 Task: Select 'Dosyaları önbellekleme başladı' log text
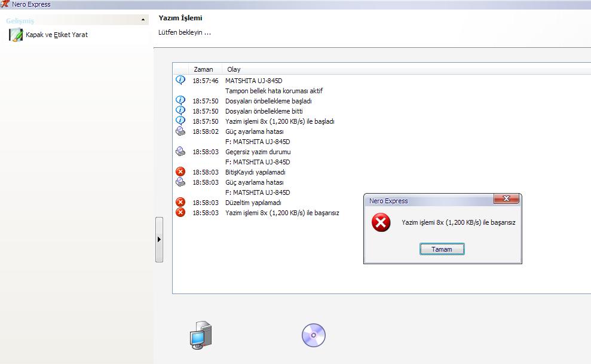pyautogui.click(x=268, y=101)
